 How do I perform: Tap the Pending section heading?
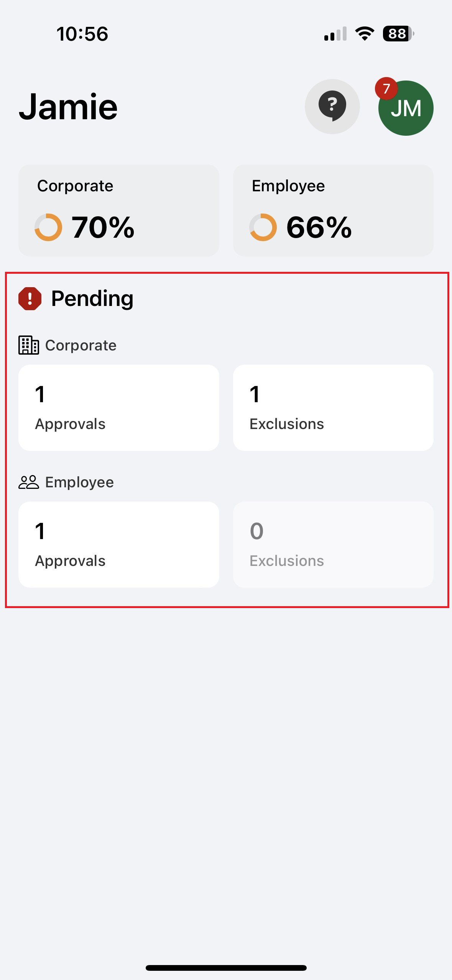tap(92, 299)
